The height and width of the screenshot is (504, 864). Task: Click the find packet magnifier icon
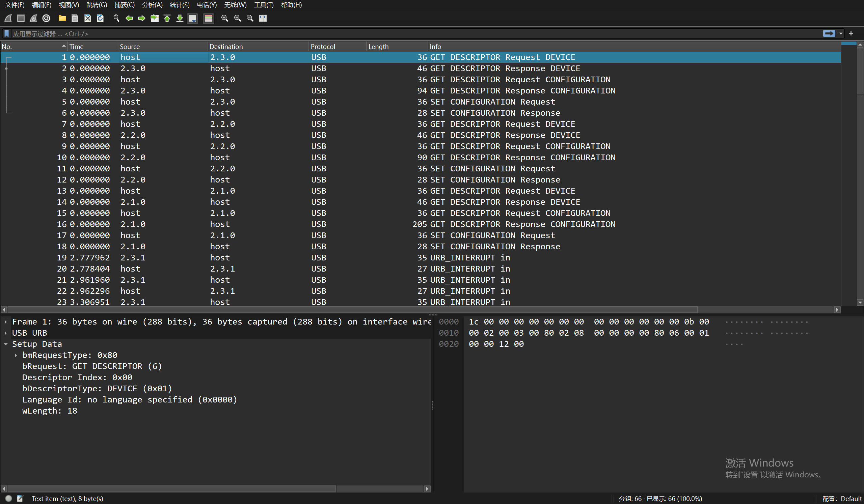coord(116,18)
